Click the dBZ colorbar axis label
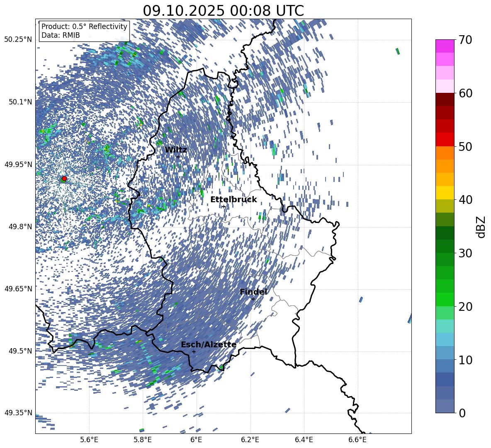 [x=481, y=227]
